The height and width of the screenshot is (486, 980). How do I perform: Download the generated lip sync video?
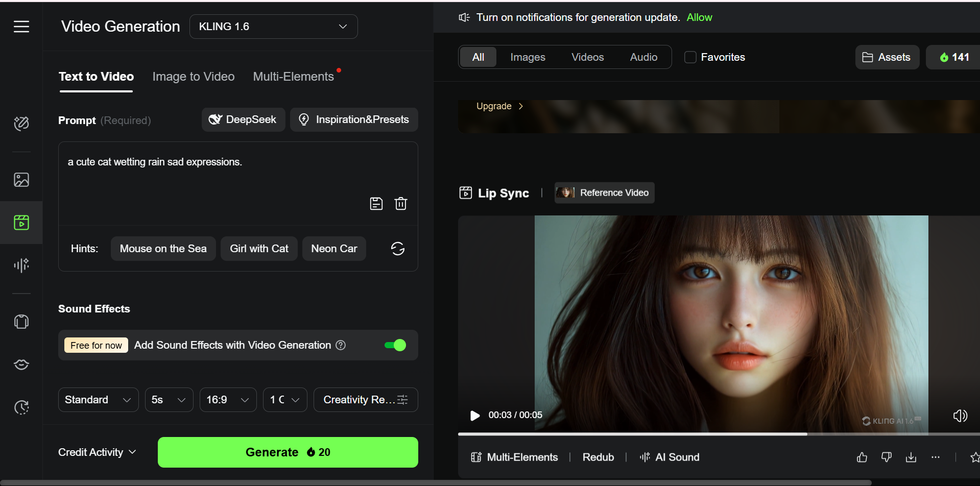[x=911, y=457]
